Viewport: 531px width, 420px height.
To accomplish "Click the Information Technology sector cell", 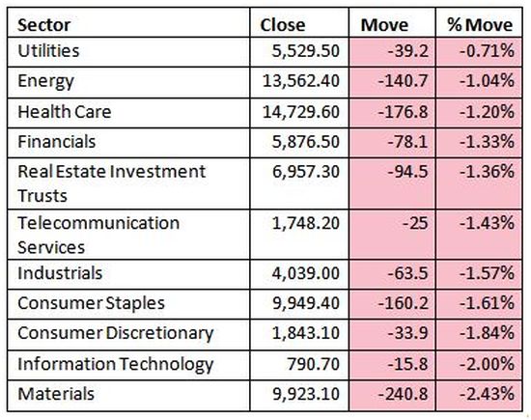I will point(128,365).
